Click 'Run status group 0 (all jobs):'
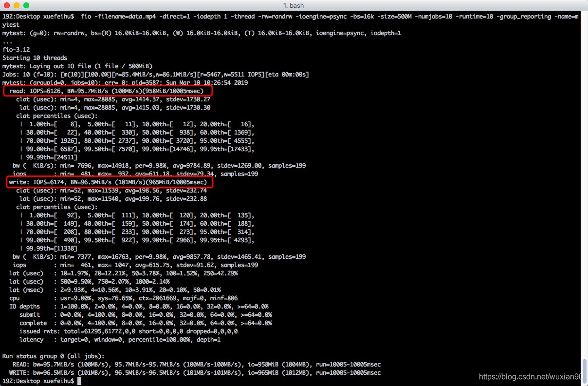The width and height of the screenshot is (588, 386). click(53, 356)
